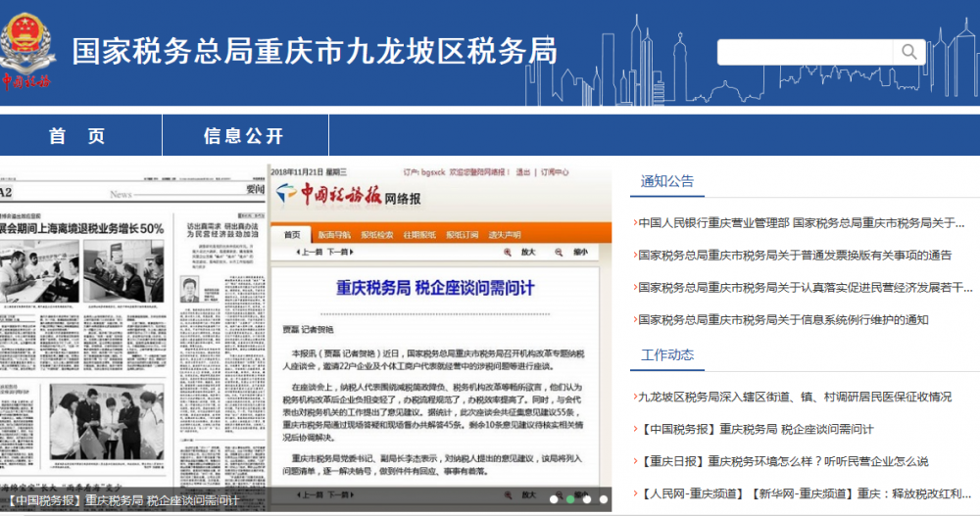Open notice about 普通发票换版有关事项

click(795, 255)
